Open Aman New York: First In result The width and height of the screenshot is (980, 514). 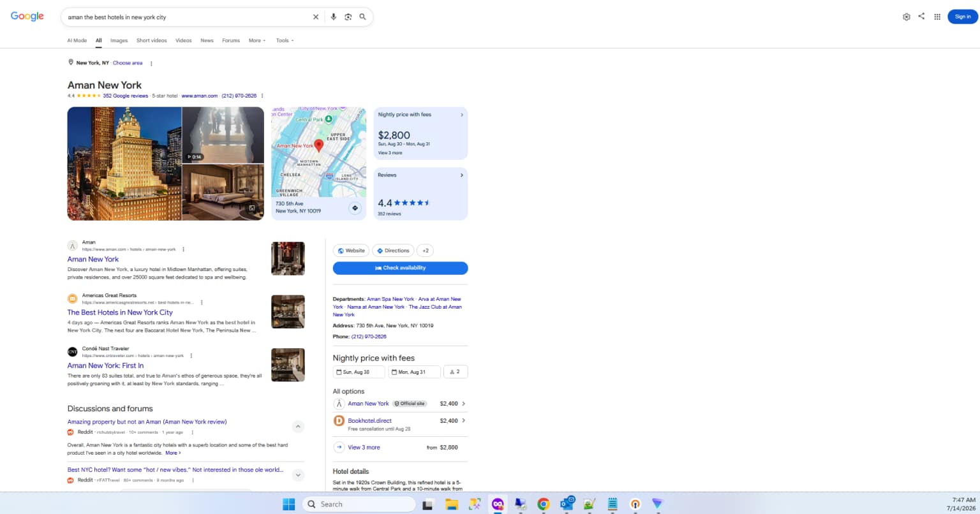tap(105, 365)
